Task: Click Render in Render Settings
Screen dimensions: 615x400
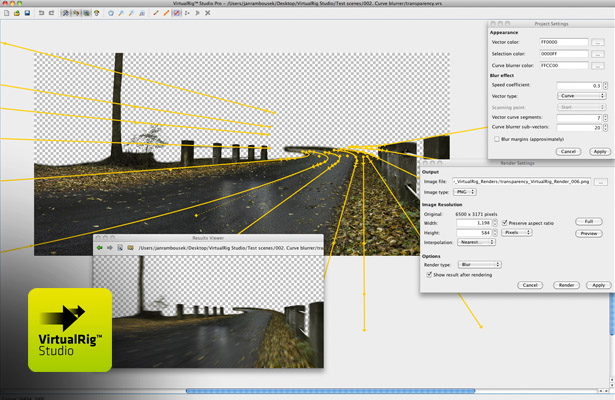Action: pos(566,285)
